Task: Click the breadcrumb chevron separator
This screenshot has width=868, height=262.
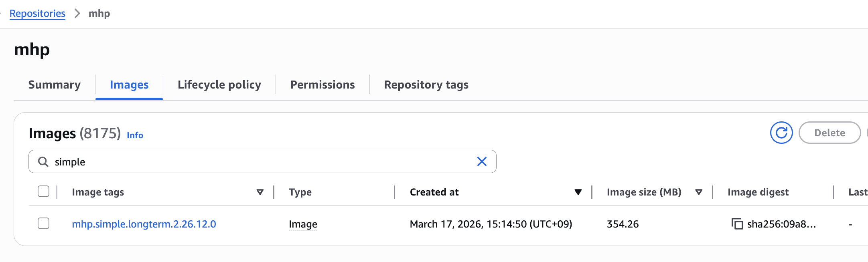Action: (77, 14)
